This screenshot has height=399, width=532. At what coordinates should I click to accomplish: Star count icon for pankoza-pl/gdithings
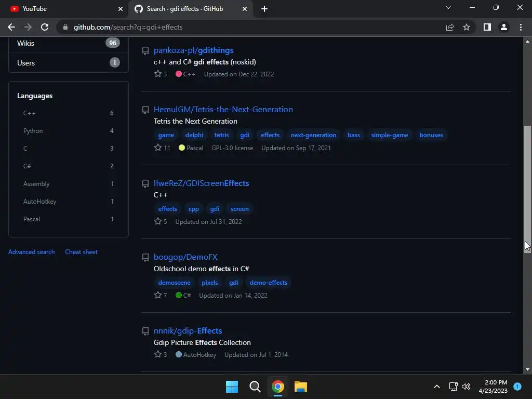click(158, 74)
